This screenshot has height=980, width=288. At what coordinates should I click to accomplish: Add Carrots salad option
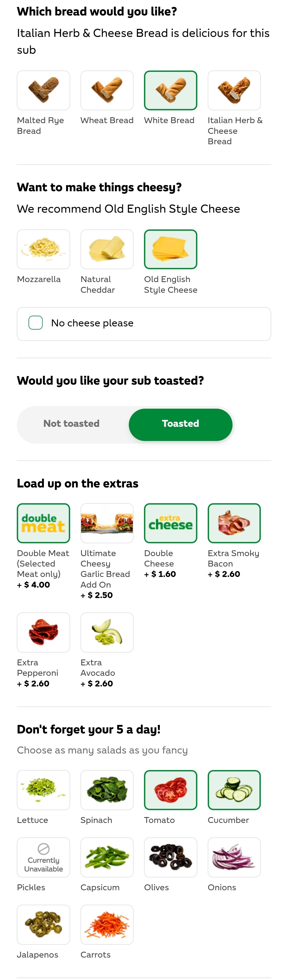107,925
